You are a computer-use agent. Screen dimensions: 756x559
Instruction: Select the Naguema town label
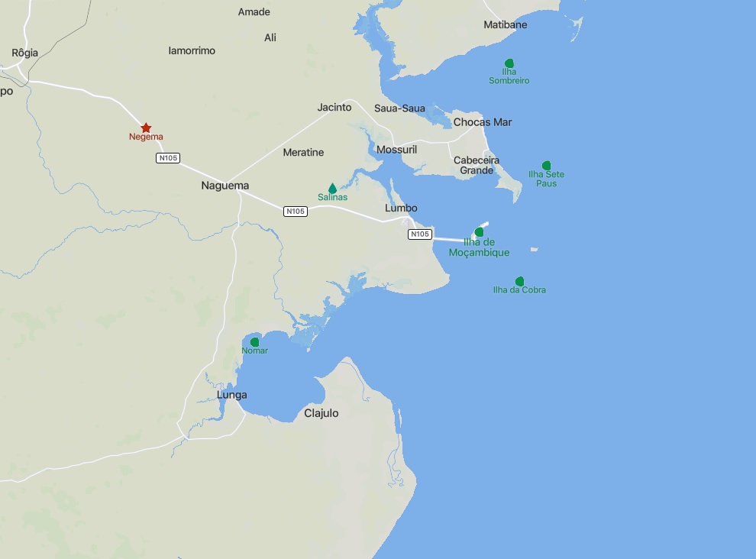(x=225, y=186)
